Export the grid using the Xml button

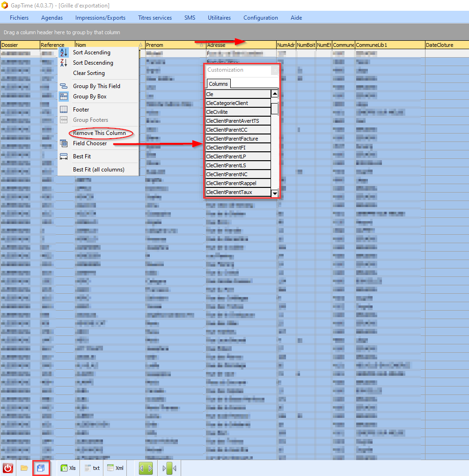coord(115,468)
